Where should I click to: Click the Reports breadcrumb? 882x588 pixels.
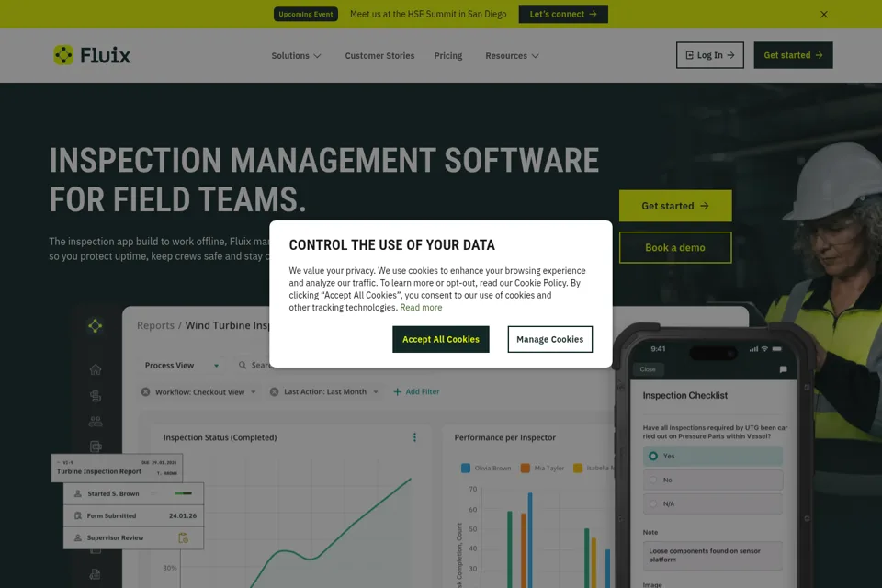[156, 325]
